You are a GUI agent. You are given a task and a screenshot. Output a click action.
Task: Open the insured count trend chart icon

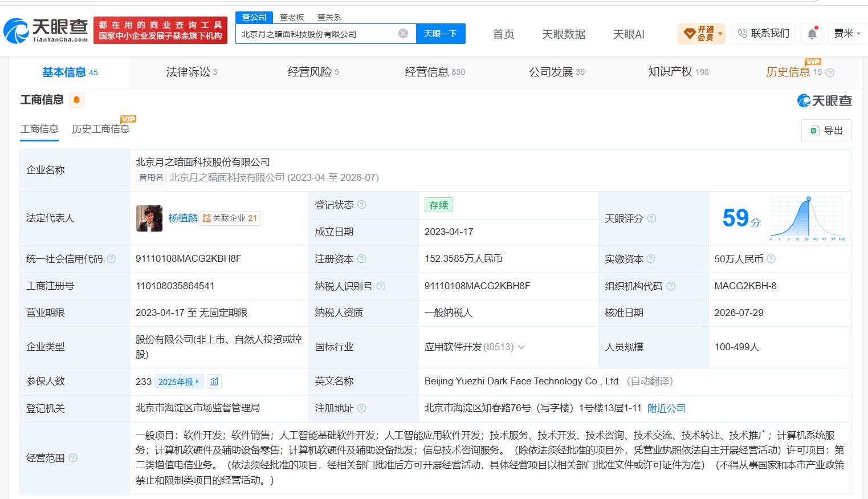214,382
